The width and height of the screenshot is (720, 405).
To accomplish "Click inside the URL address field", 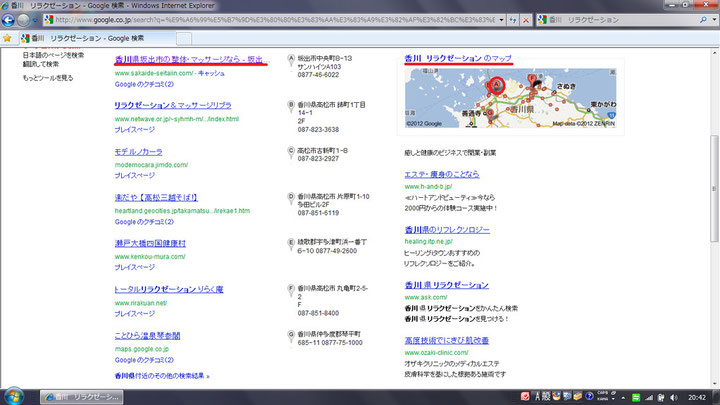I will tap(270, 20).
